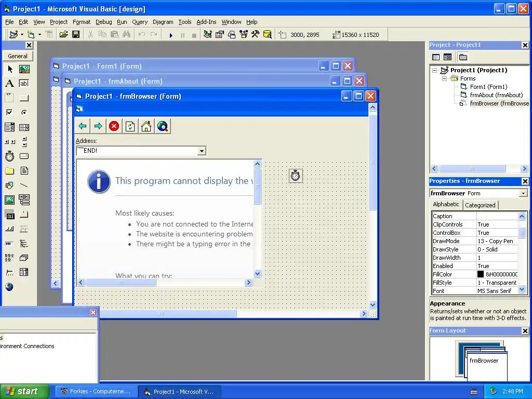Click View Code icon in Project panel
This screenshot has height=399, width=532.
(436, 57)
